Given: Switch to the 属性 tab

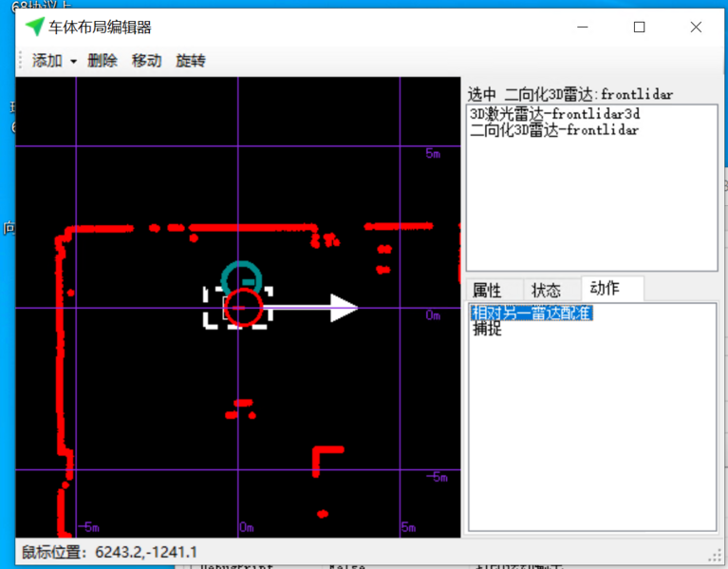Looking at the screenshot, I should click(x=486, y=290).
